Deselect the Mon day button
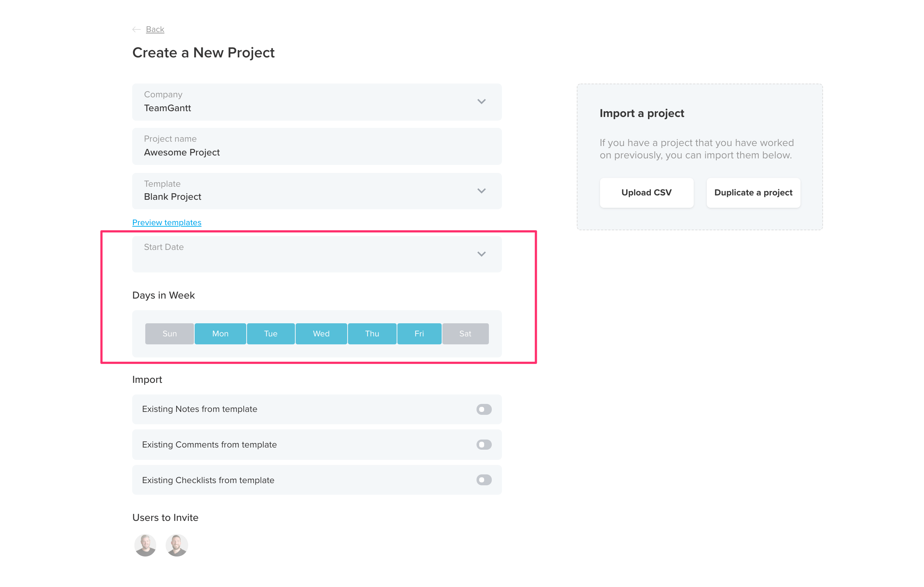924x587 pixels. (x=220, y=333)
